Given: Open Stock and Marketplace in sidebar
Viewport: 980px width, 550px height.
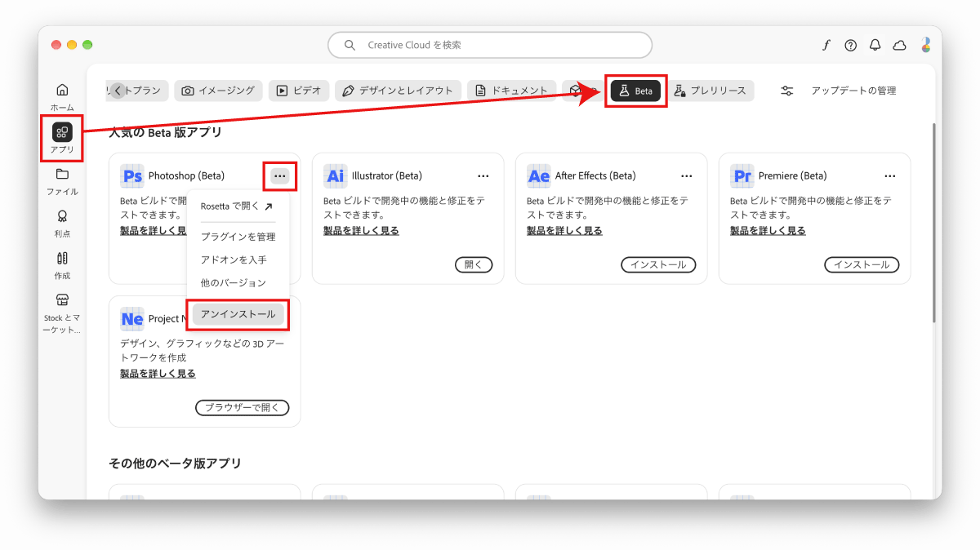Looking at the screenshot, I should 62,314.
